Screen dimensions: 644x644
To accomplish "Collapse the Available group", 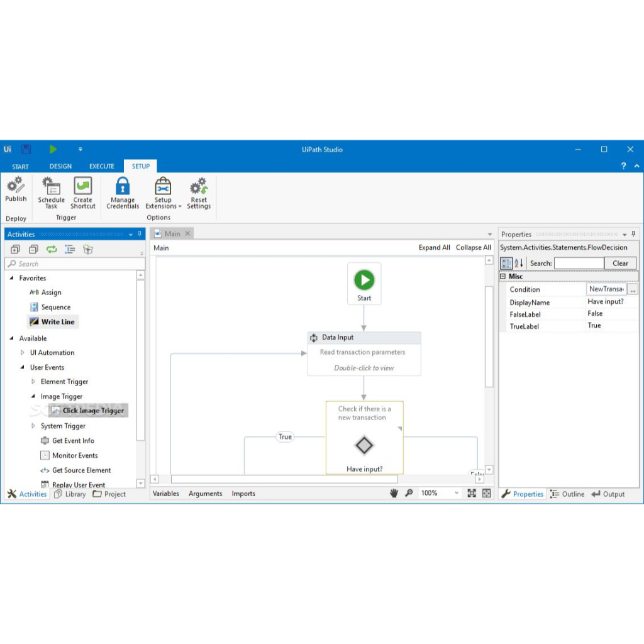I will point(11,338).
